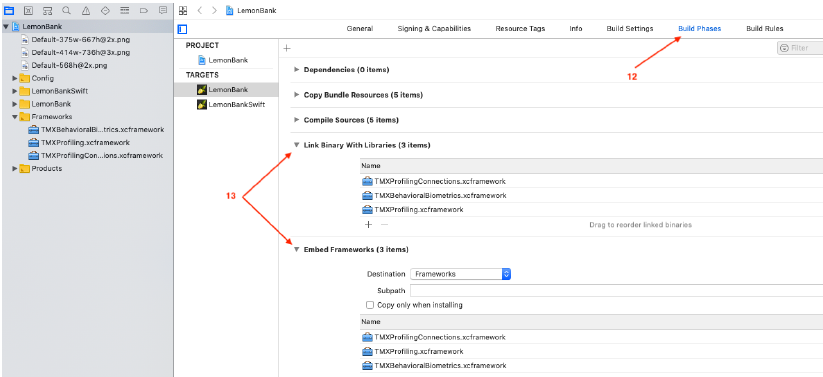The image size is (823, 377).
Task: Open the Debug navigator
Action: [x=124, y=10]
